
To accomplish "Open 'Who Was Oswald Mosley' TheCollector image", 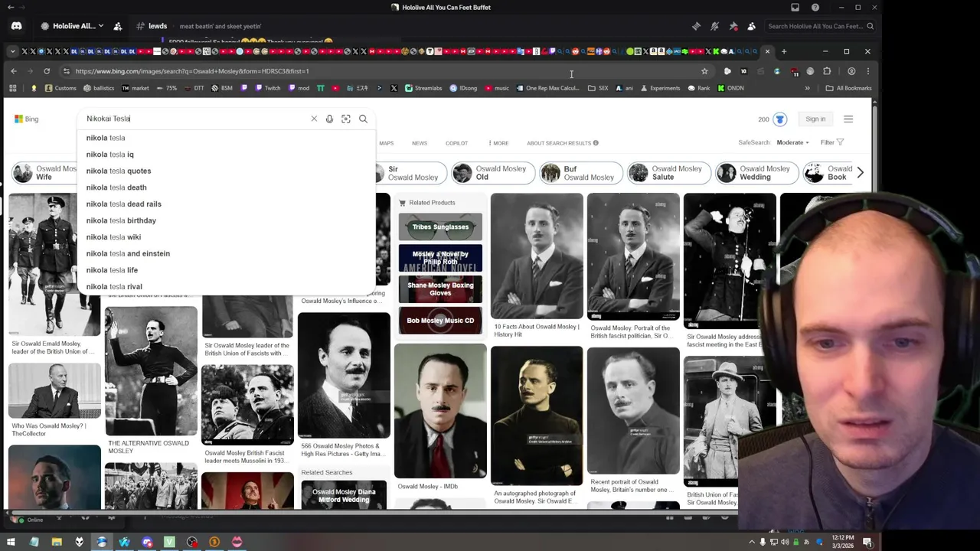I will point(54,391).
